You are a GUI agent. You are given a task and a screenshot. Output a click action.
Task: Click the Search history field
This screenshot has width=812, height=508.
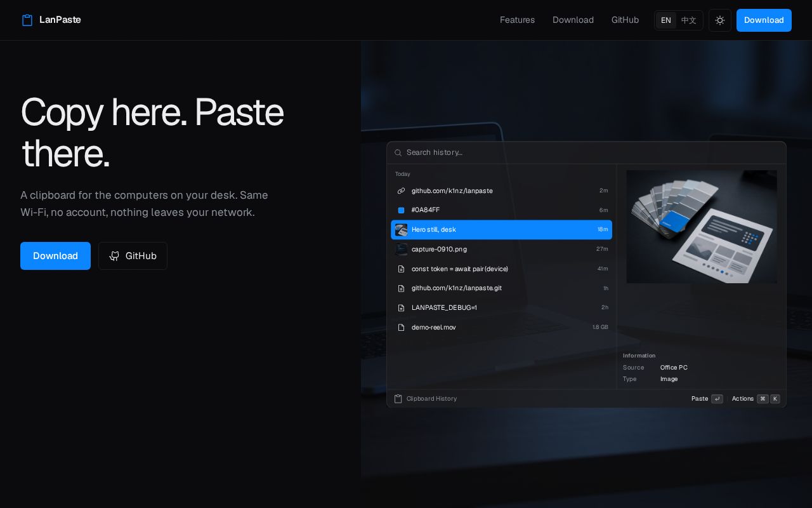point(586,152)
